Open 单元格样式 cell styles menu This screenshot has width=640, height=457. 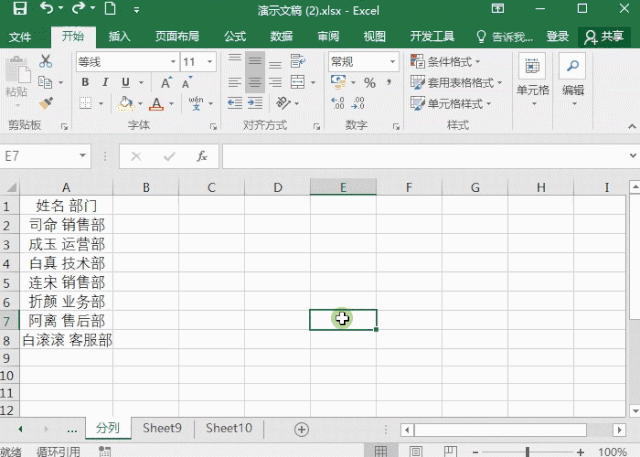coord(451,104)
